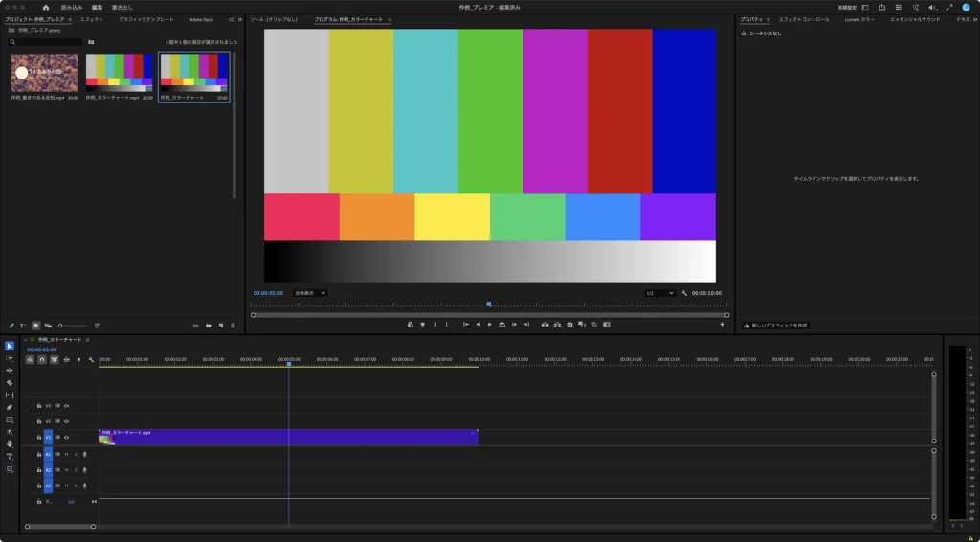
Task: Open the Lumetri カラー tab
Action: (x=859, y=20)
